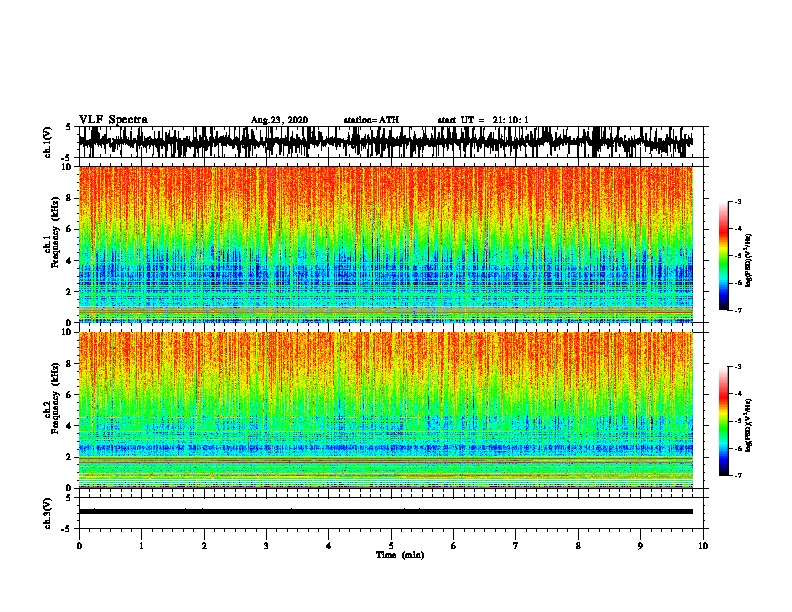792x612 pixels.
Task: Click the "-7" label on ch.2 color bar
Action: [x=738, y=475]
